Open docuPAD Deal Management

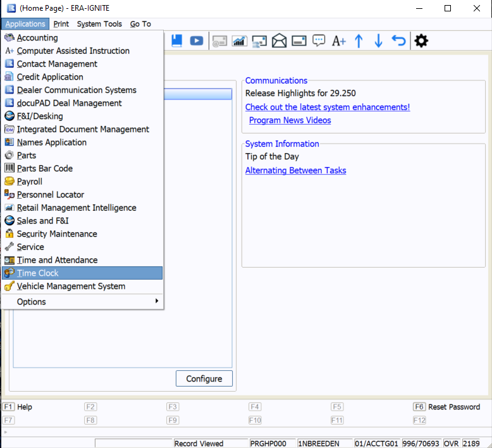pyautogui.click(x=82, y=103)
